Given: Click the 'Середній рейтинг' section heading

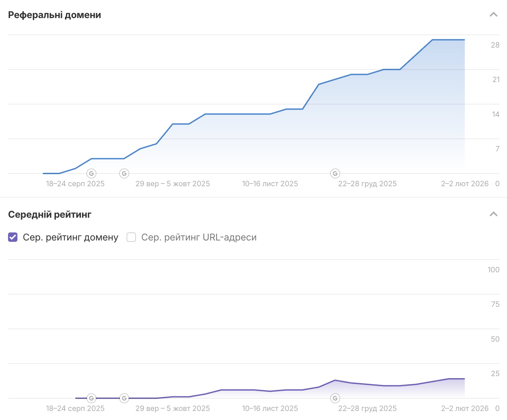Looking at the screenshot, I should tap(50, 215).
